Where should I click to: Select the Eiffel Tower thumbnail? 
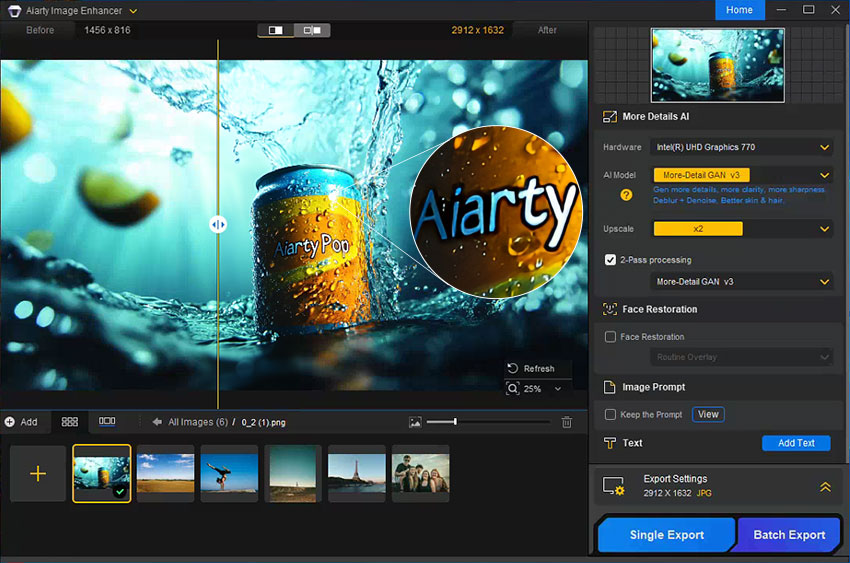pyautogui.click(x=357, y=474)
